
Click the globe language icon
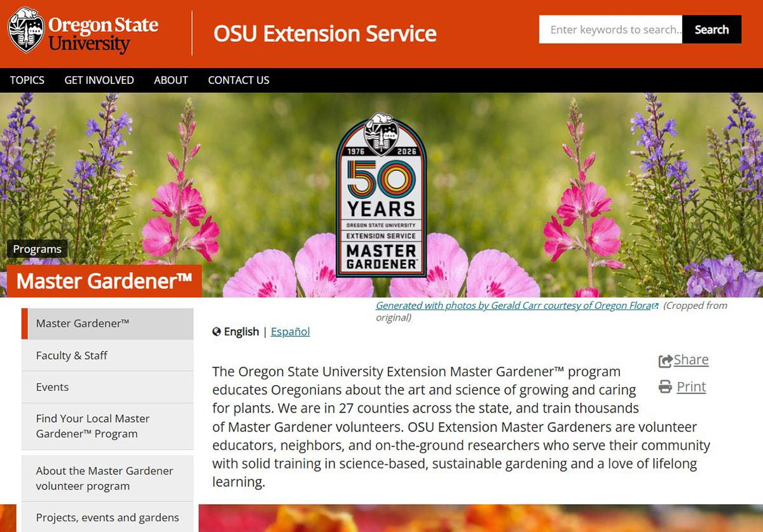pos(217,332)
